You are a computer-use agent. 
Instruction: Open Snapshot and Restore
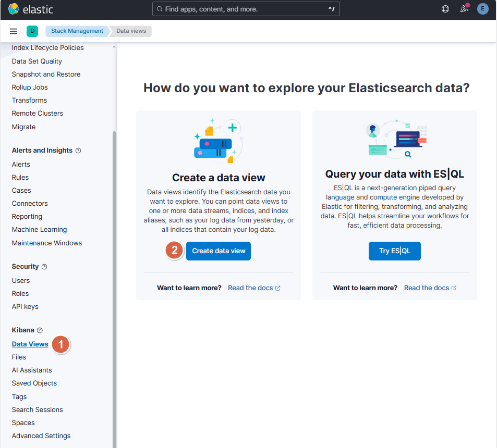46,74
